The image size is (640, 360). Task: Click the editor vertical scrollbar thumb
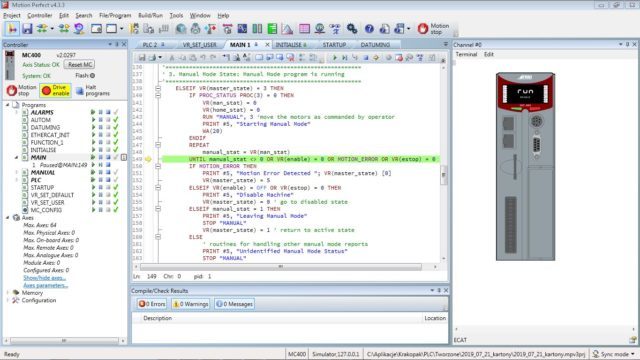(444, 175)
